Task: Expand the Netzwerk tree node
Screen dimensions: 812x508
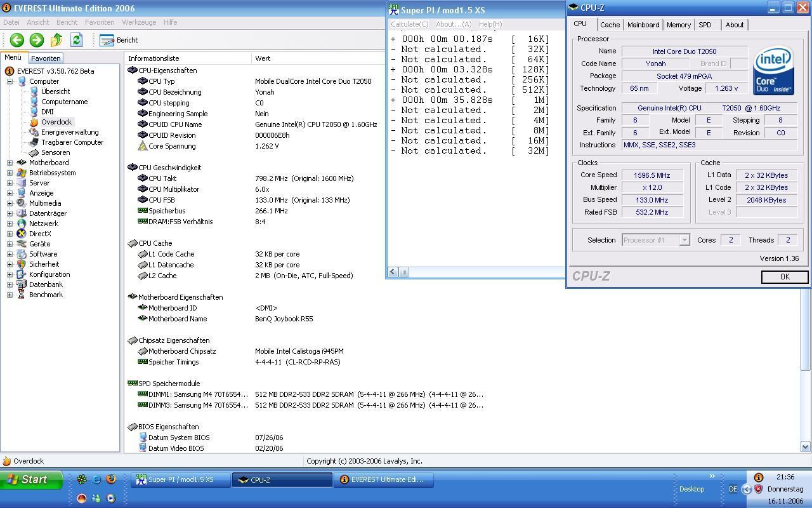Action: pos(10,224)
